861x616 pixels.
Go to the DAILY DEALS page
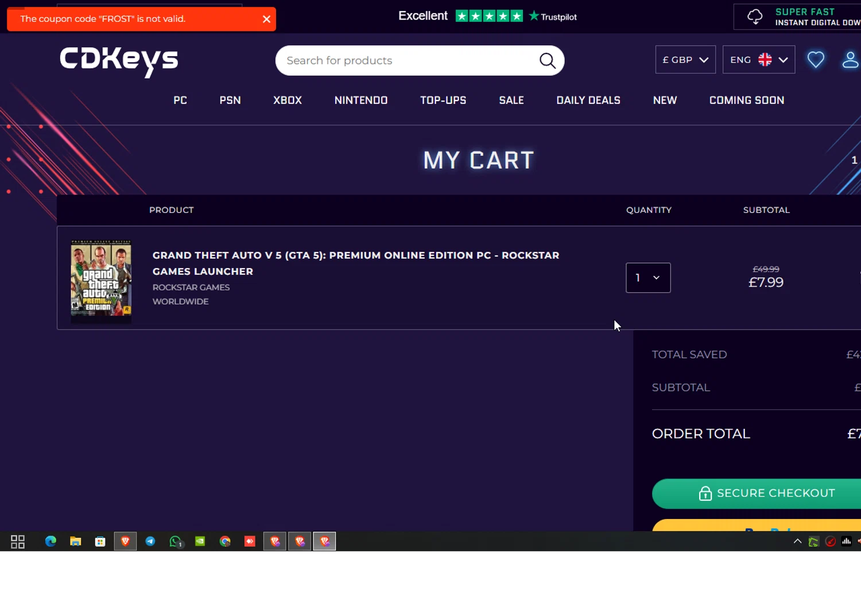click(588, 100)
